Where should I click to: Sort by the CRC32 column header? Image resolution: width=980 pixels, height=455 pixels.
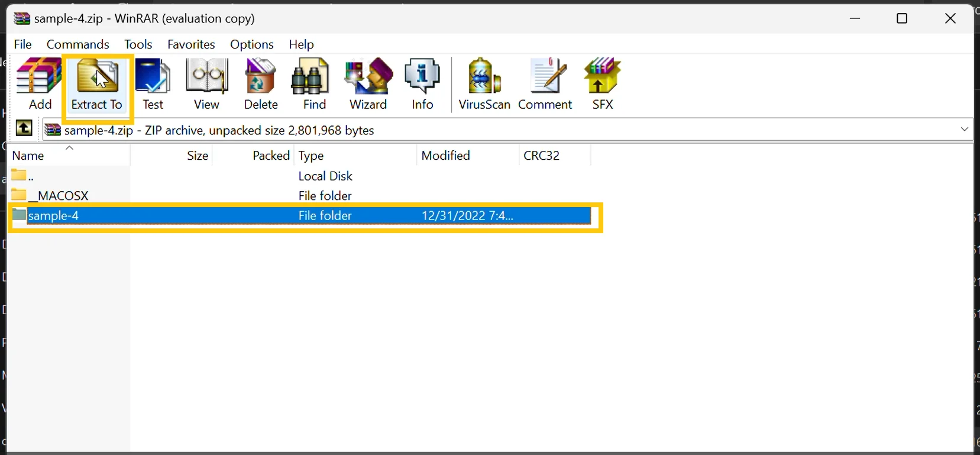pyautogui.click(x=555, y=155)
